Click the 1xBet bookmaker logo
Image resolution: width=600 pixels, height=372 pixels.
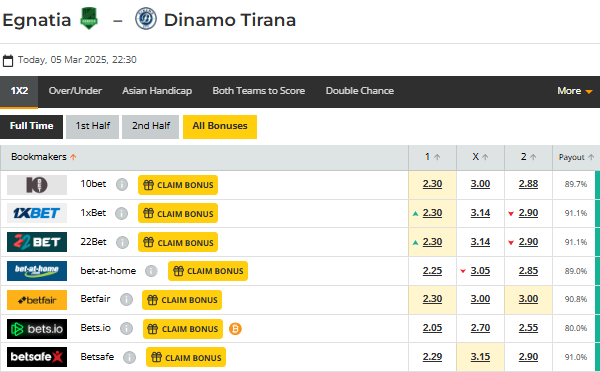(x=37, y=213)
